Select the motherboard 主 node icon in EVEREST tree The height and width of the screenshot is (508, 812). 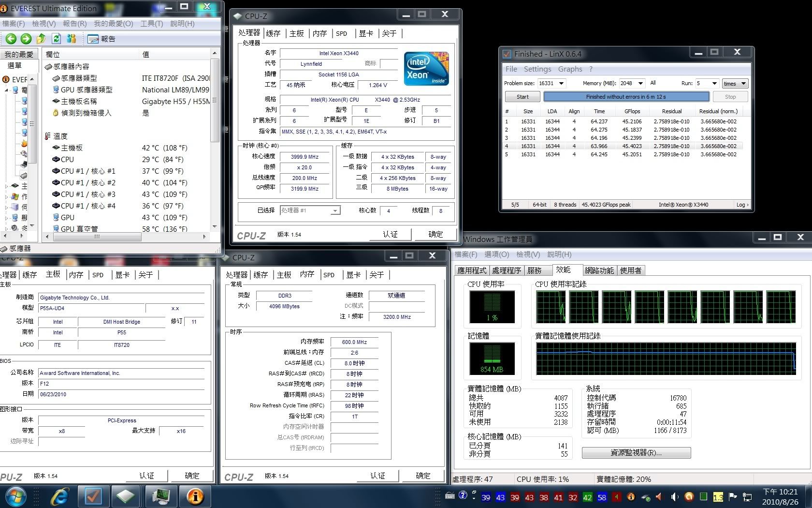15,186
